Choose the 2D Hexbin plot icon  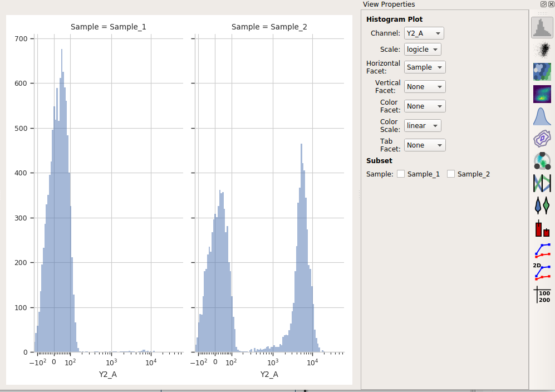point(542,72)
